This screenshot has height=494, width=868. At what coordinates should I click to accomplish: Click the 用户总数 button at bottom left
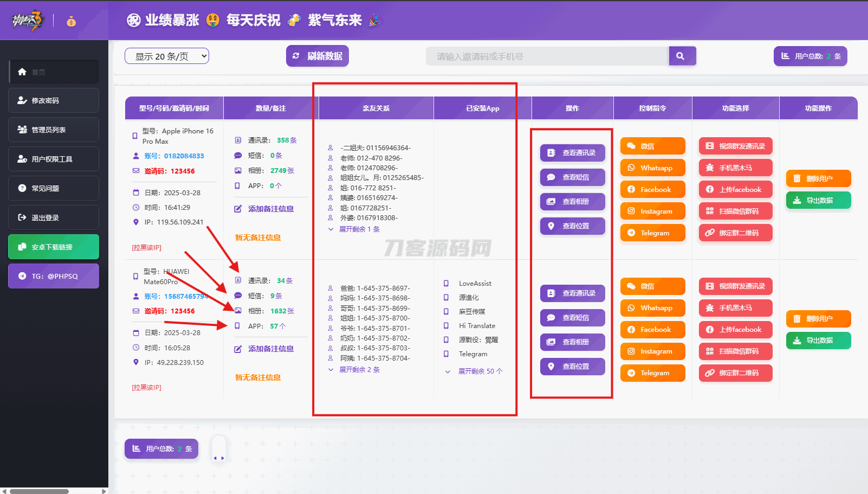[161, 449]
